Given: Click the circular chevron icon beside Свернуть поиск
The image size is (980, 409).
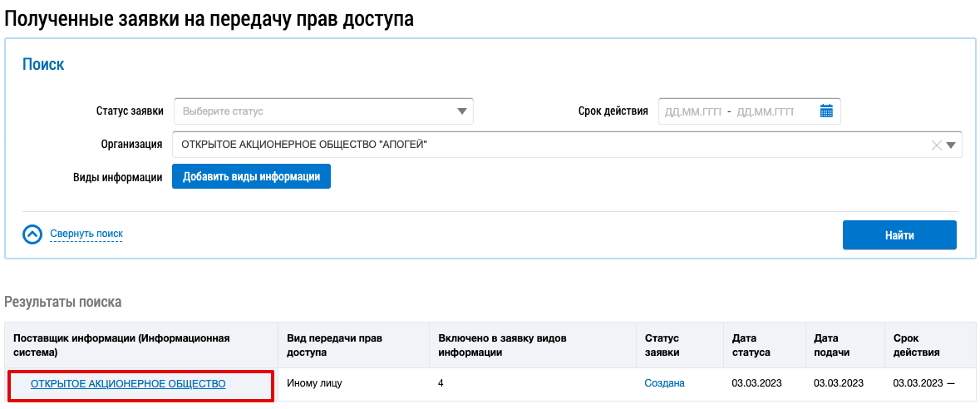Looking at the screenshot, I should click(32, 234).
